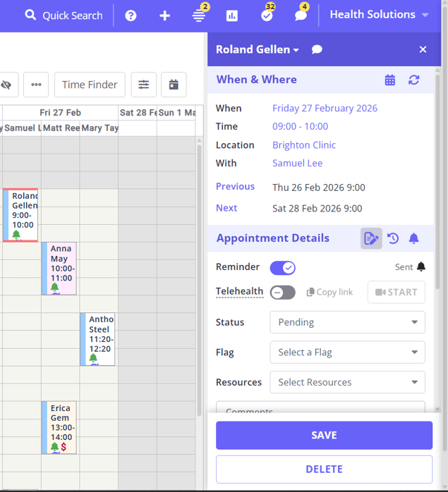Open the Status dropdown showing Pending
Viewport: 448px width, 492px height.
click(x=347, y=322)
